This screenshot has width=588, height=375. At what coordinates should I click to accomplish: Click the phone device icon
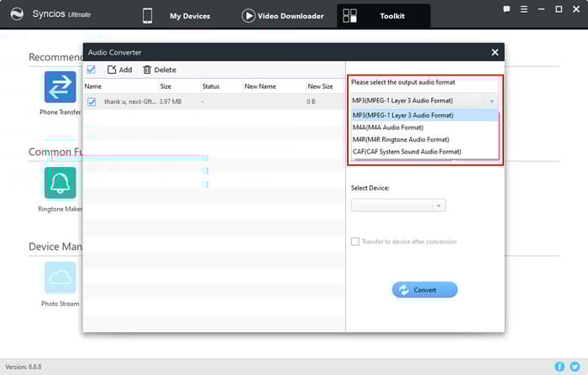pyautogui.click(x=147, y=16)
